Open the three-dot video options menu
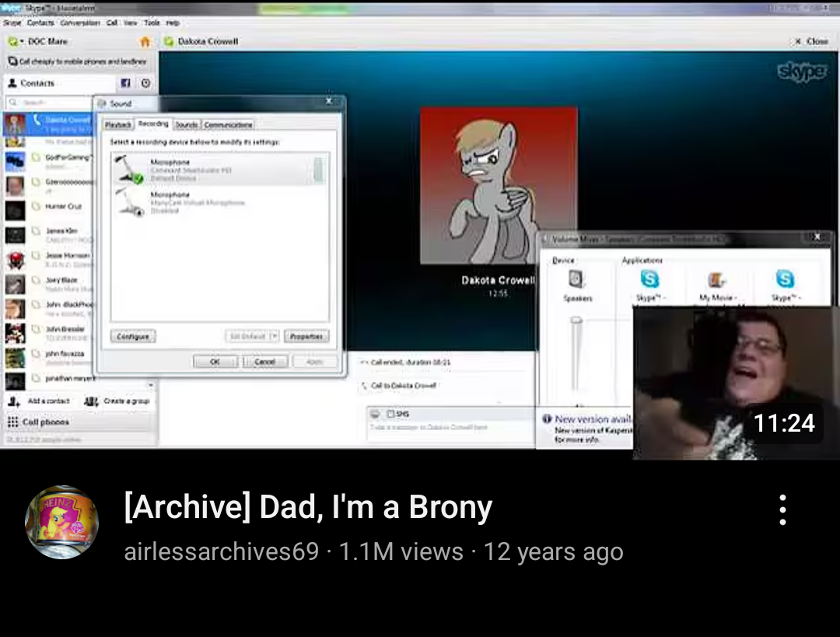840x637 pixels. tap(782, 509)
